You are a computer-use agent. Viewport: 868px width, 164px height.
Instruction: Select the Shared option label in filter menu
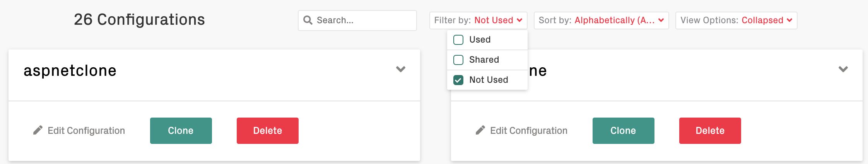pos(484,60)
